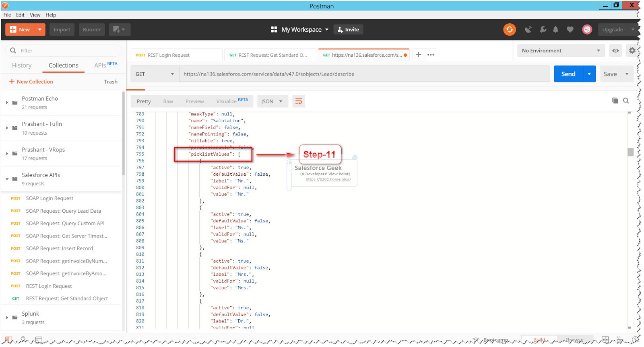This screenshot has height=347, width=644.
Task: Switch to APIs beta tab
Action: 105,65
